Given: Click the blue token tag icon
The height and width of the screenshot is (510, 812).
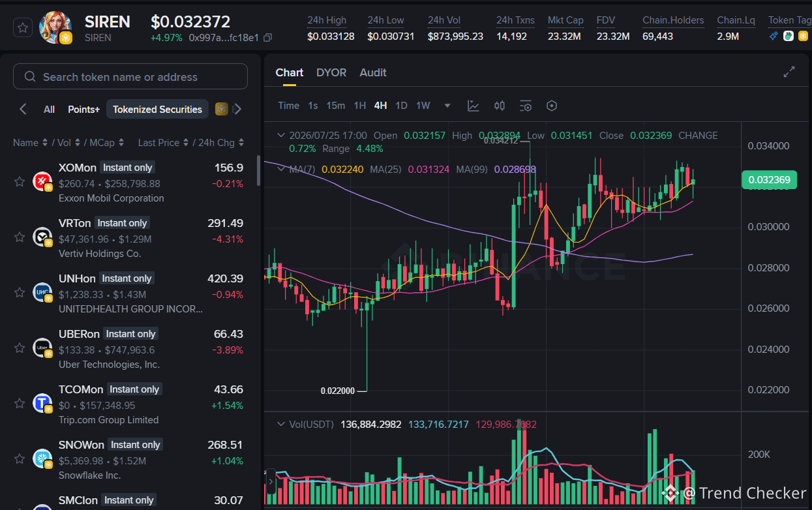Looking at the screenshot, I should pos(774,37).
